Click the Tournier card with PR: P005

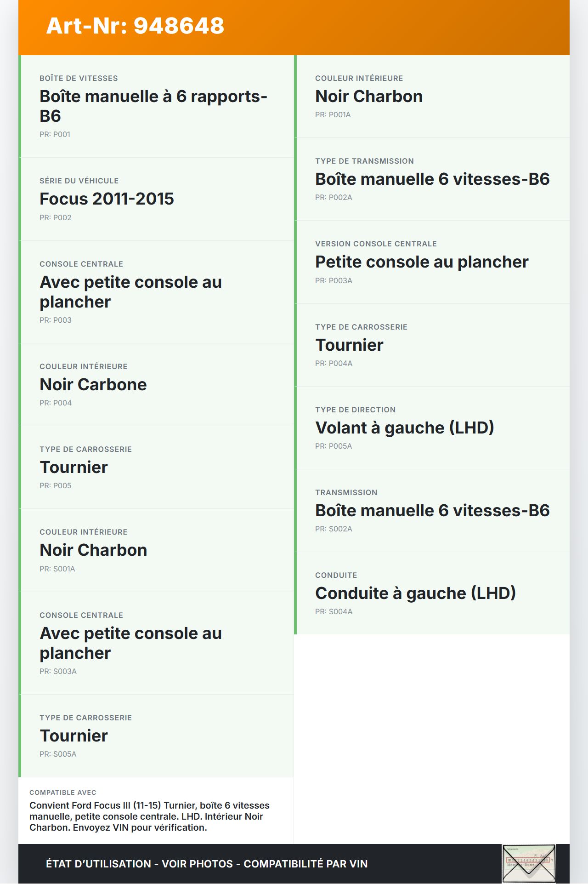(x=156, y=468)
